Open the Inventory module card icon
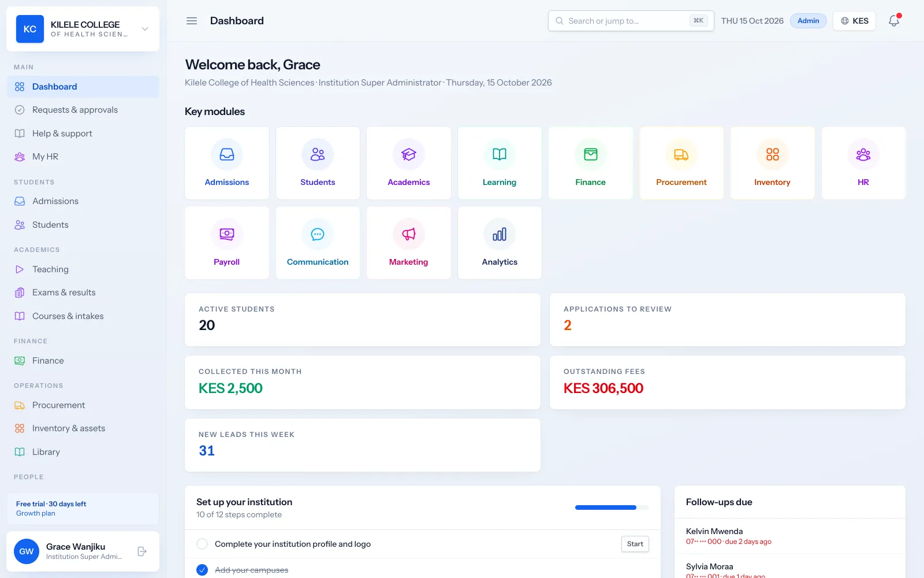Viewport: 924px width, 578px height. point(773,154)
